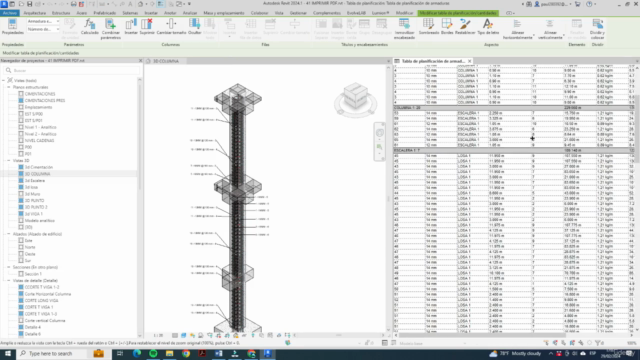The width and height of the screenshot is (640, 360).
Task: Open Bordes appearance tool
Action: point(447,27)
